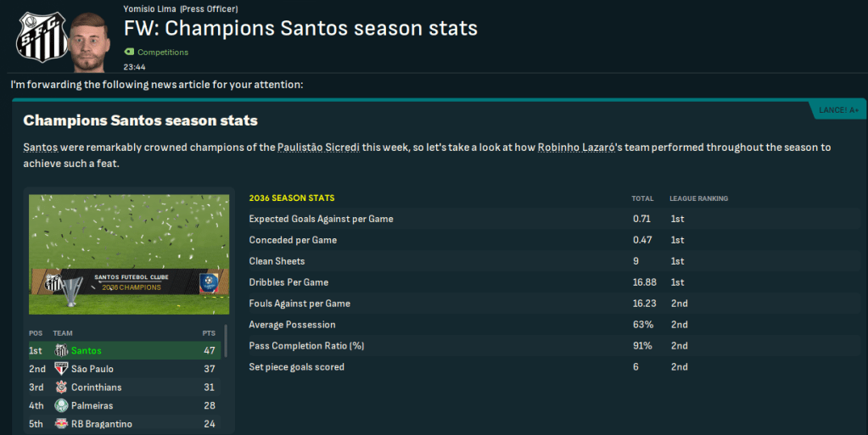Click the São Paulo club badge
This screenshot has height=435, width=868.
pos(61,369)
